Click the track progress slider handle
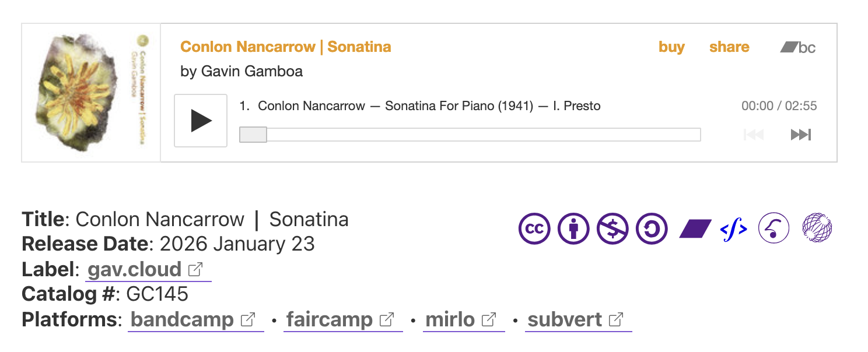The image size is (868, 352). (x=253, y=135)
